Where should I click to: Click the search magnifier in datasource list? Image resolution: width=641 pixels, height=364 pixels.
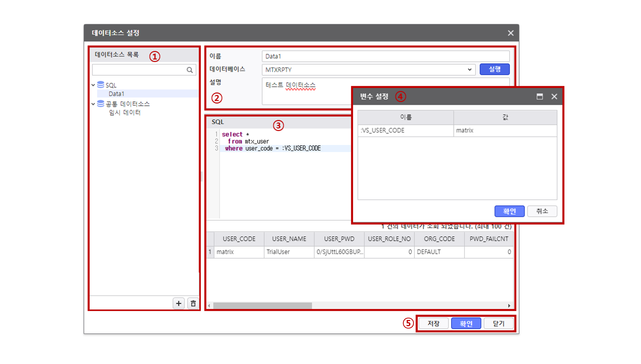(189, 70)
